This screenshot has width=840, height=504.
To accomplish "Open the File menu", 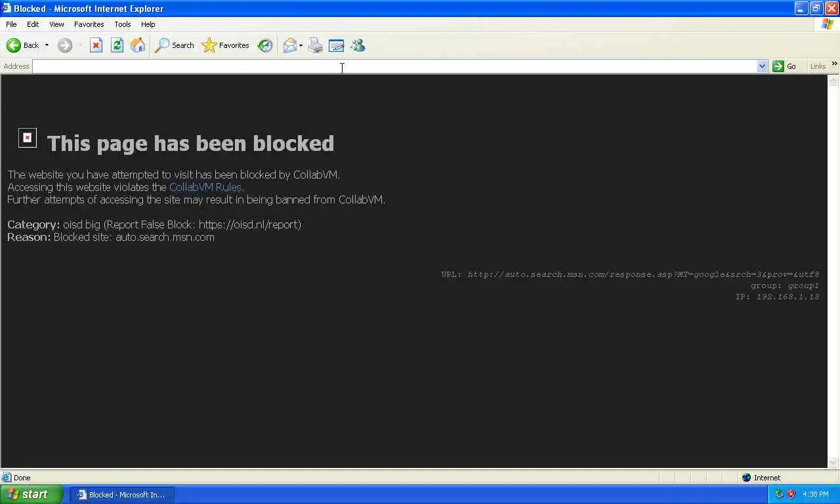I will coord(11,24).
